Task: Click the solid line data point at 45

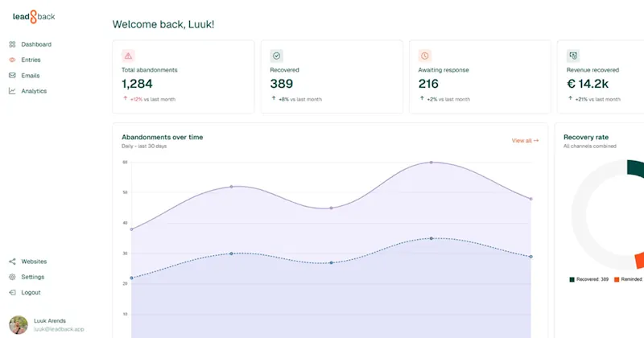Action: [332, 208]
